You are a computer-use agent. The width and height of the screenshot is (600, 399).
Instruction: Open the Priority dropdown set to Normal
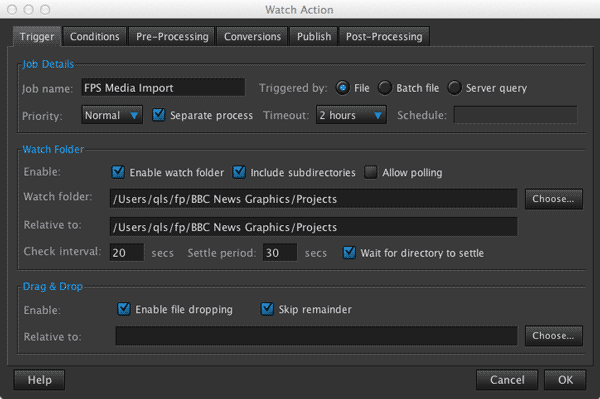pos(112,115)
